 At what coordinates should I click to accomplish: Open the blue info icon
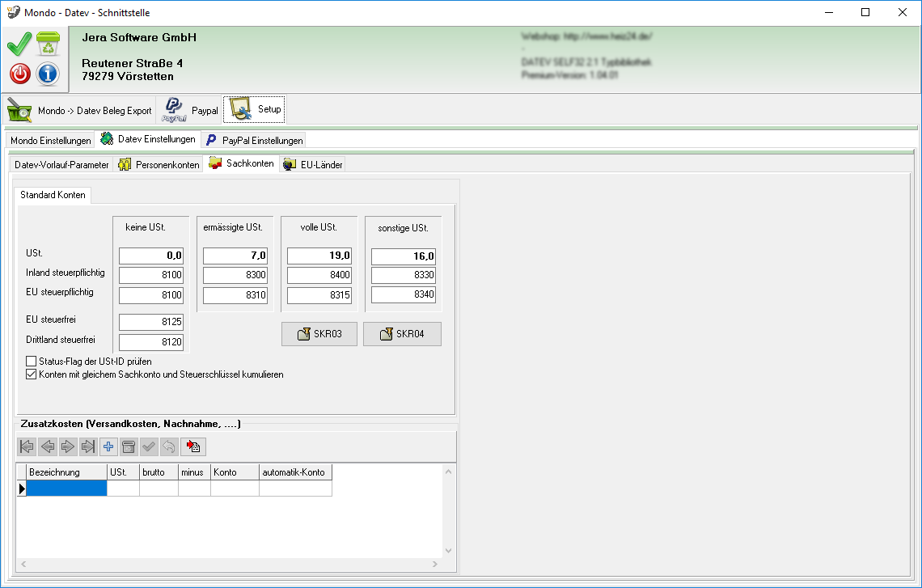(x=49, y=74)
